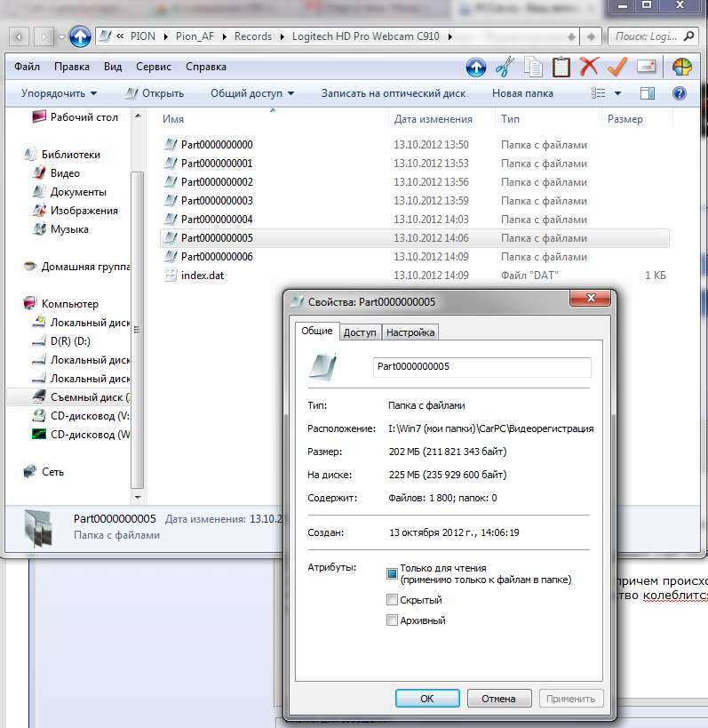Switch to the 'Доступ' tab
Screen dimensions: 708x728
pyautogui.click(x=360, y=332)
